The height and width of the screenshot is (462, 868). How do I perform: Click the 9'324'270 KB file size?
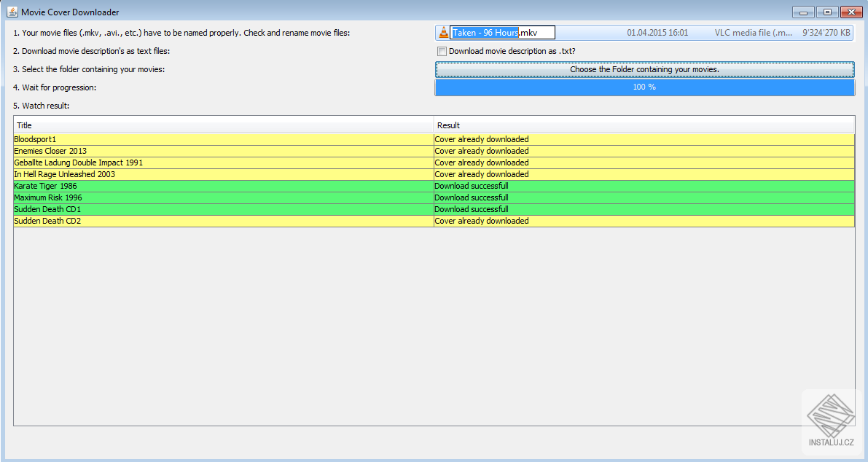(826, 33)
